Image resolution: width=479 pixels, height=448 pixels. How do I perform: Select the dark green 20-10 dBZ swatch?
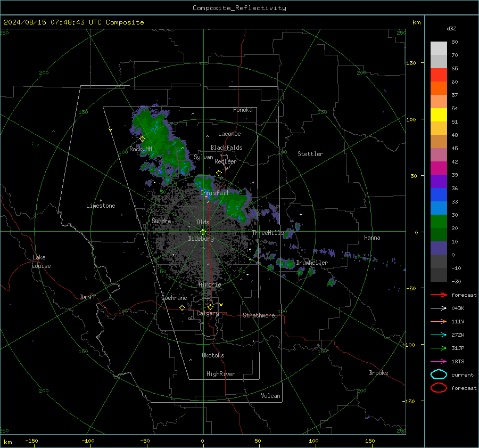click(439, 235)
